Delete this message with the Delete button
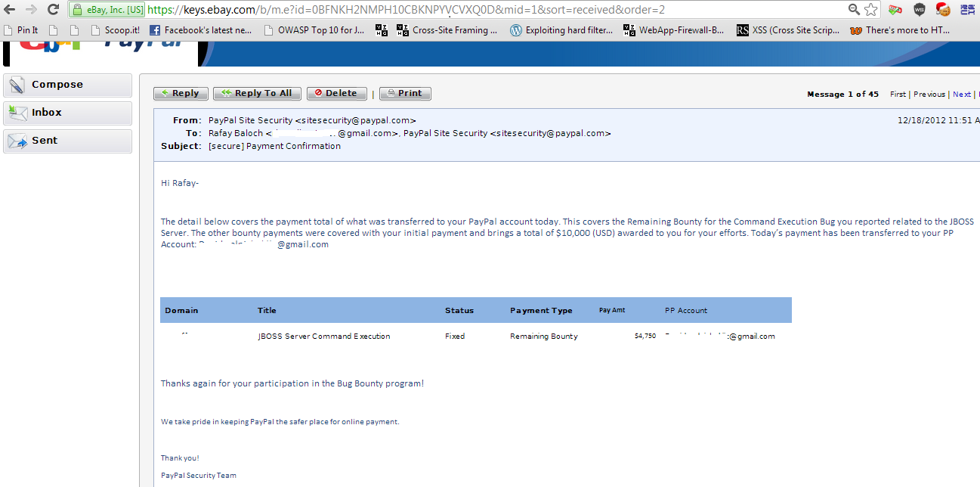 pos(336,94)
